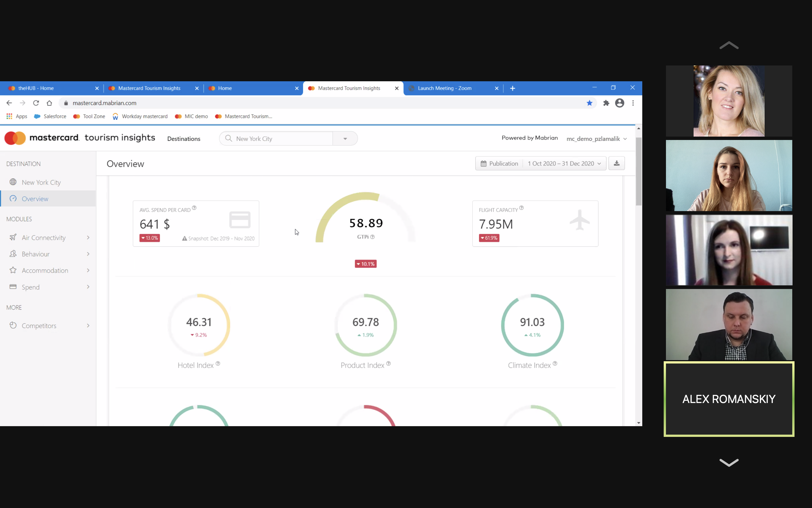This screenshot has width=812, height=508.
Task: Click the 91.03 Climate Index ring
Action: (x=533, y=325)
